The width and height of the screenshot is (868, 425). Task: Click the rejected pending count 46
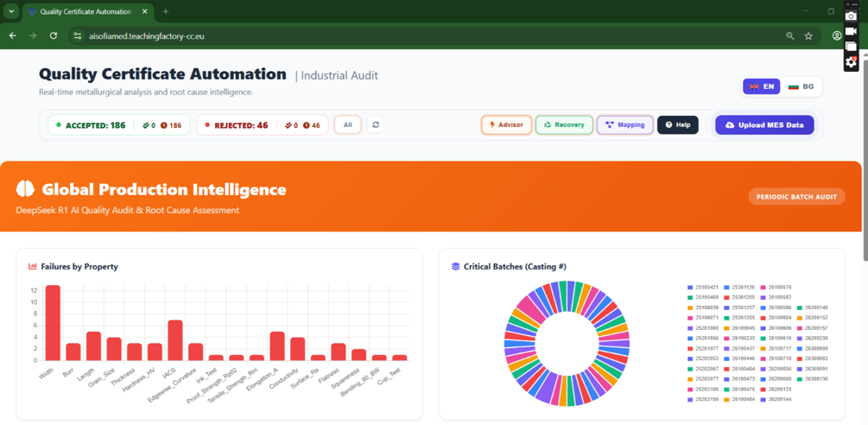(x=312, y=125)
